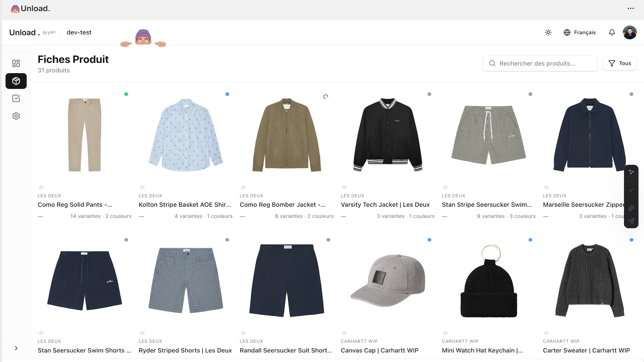644x362 pixels.
Task: Click the notifications bell icon
Action: pyautogui.click(x=612, y=33)
